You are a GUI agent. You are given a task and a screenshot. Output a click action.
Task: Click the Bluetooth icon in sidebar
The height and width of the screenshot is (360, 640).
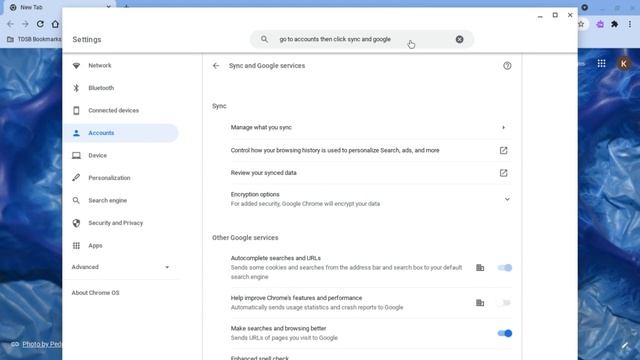click(x=76, y=88)
